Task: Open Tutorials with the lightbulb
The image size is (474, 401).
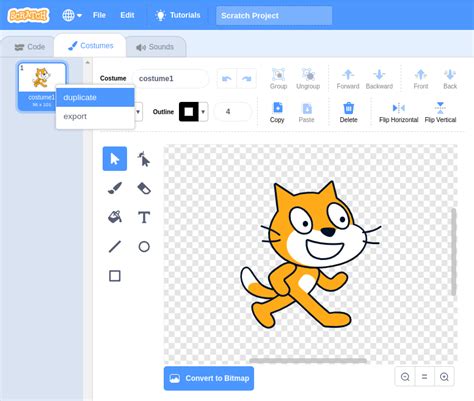Action: coord(178,15)
